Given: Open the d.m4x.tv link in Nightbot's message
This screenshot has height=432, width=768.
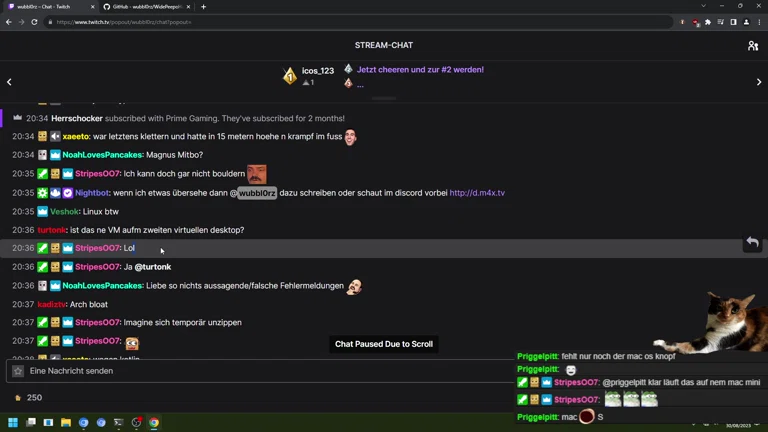Looking at the screenshot, I should click(x=477, y=193).
